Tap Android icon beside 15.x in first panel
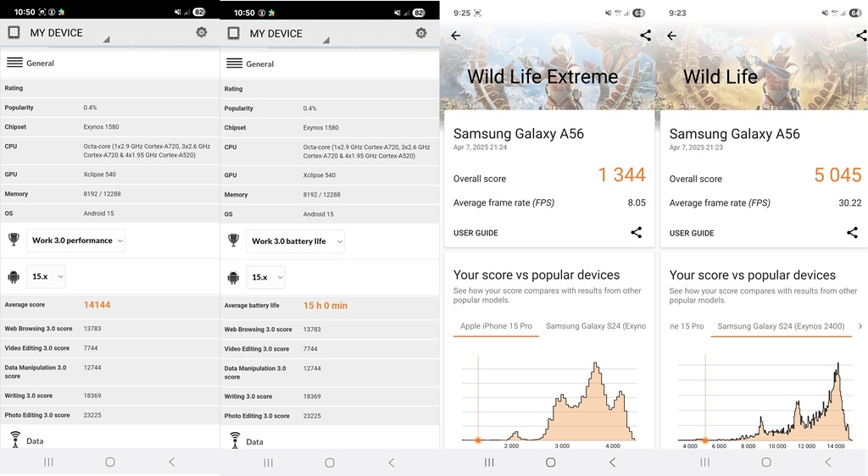868x476 pixels. 14,276
